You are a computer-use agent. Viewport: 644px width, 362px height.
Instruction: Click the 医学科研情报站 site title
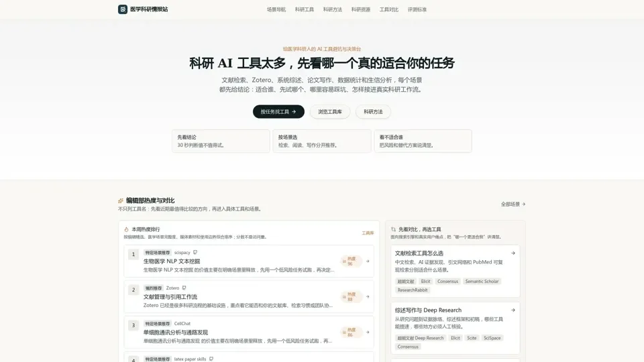(149, 9)
